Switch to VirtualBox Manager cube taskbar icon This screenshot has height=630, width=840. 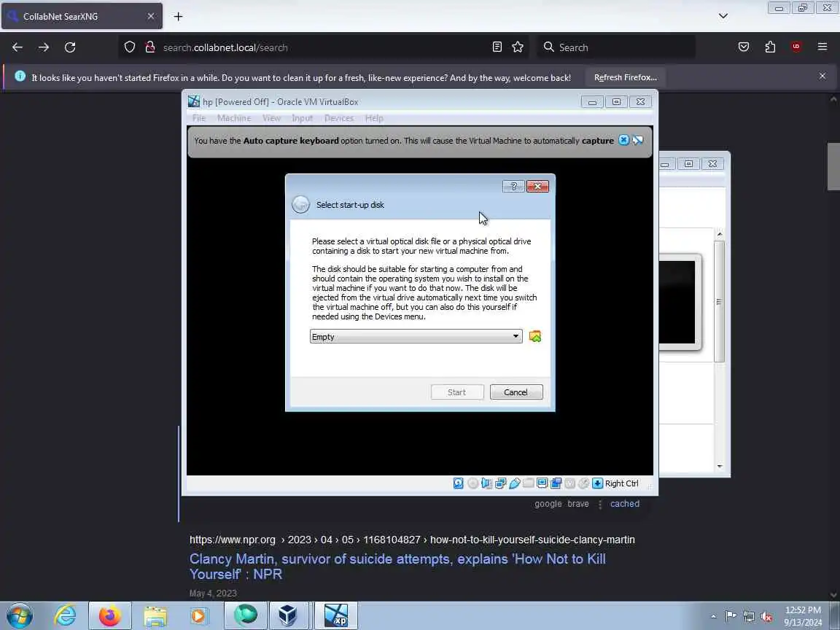click(288, 615)
